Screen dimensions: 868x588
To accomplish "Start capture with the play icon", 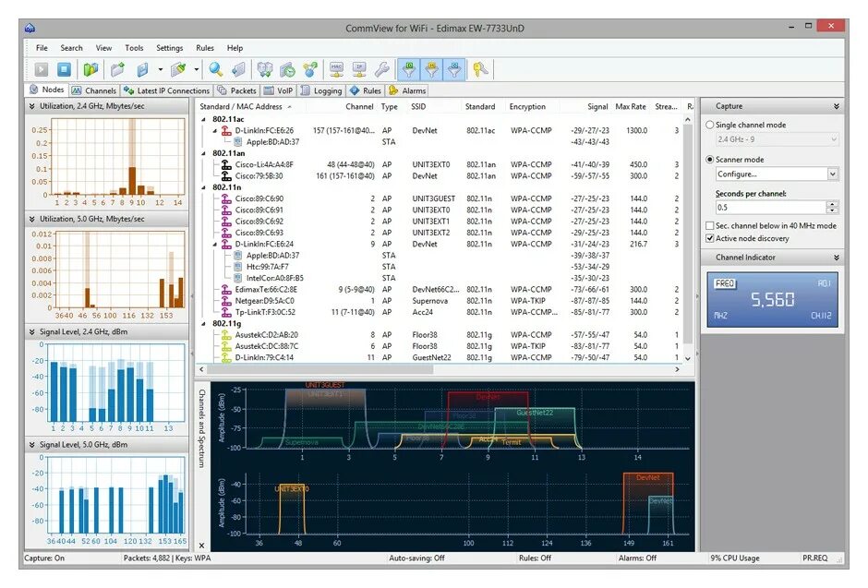I will coord(42,70).
